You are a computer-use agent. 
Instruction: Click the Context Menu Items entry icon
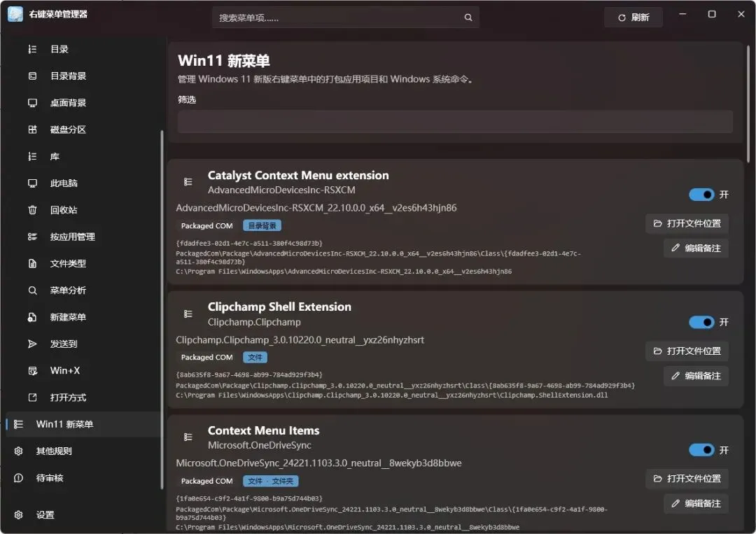coord(188,437)
